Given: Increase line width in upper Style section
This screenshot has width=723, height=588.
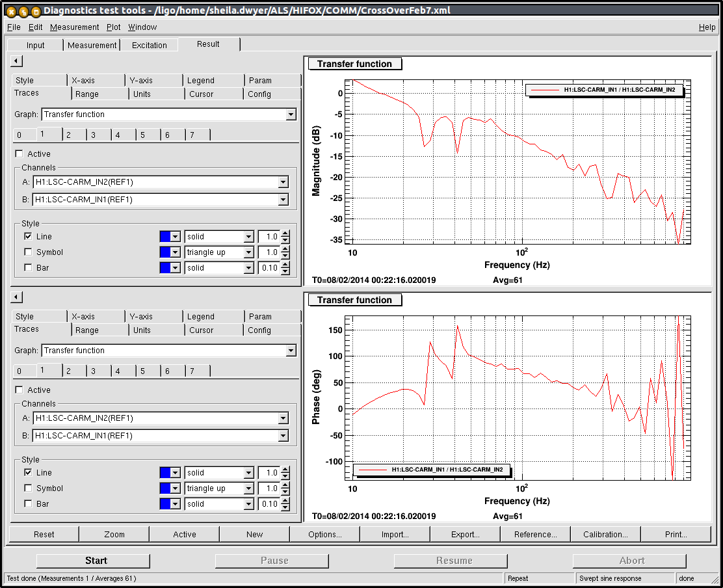Looking at the screenshot, I should (x=285, y=234).
